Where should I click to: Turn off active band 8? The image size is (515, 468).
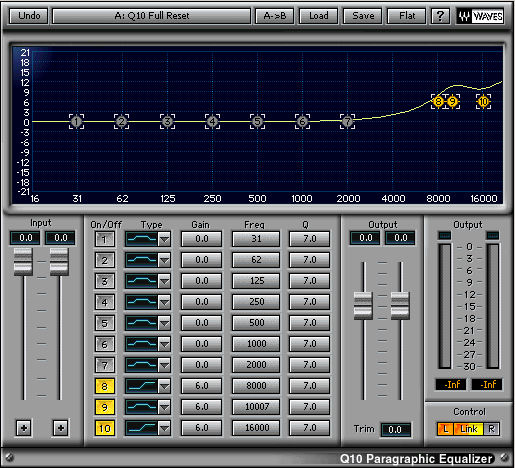[105, 386]
